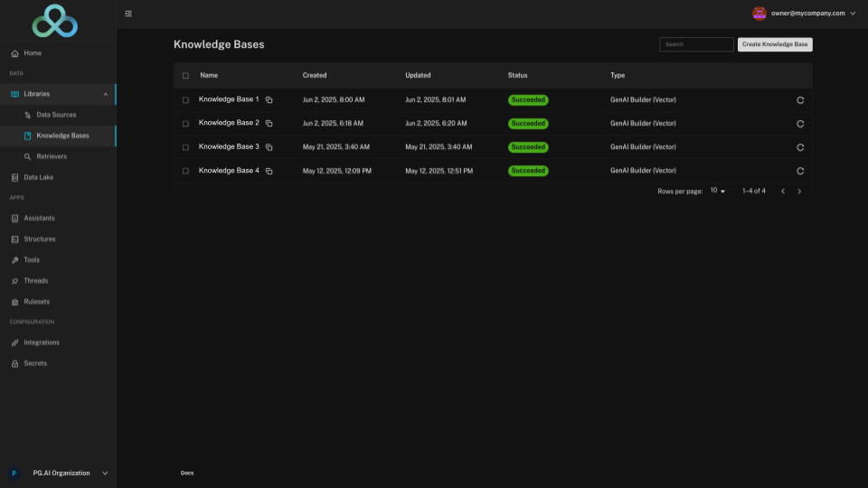Refresh the Knowledge Base 2 row

pos(800,124)
